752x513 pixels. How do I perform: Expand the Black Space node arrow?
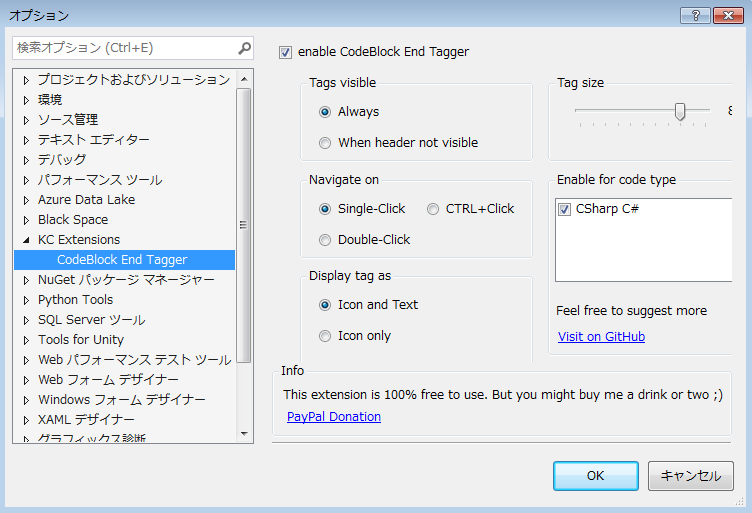[26, 220]
